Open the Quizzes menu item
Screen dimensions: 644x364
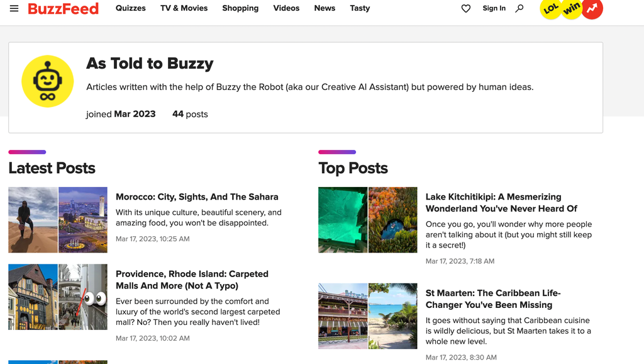pyautogui.click(x=131, y=8)
